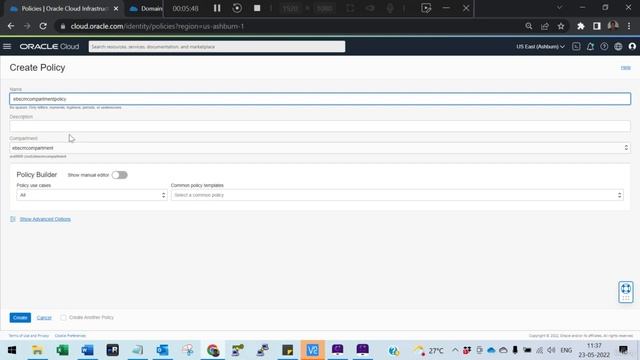The height and width of the screenshot is (360, 640).
Task: Close the Policies browser tab
Action: pos(116,8)
